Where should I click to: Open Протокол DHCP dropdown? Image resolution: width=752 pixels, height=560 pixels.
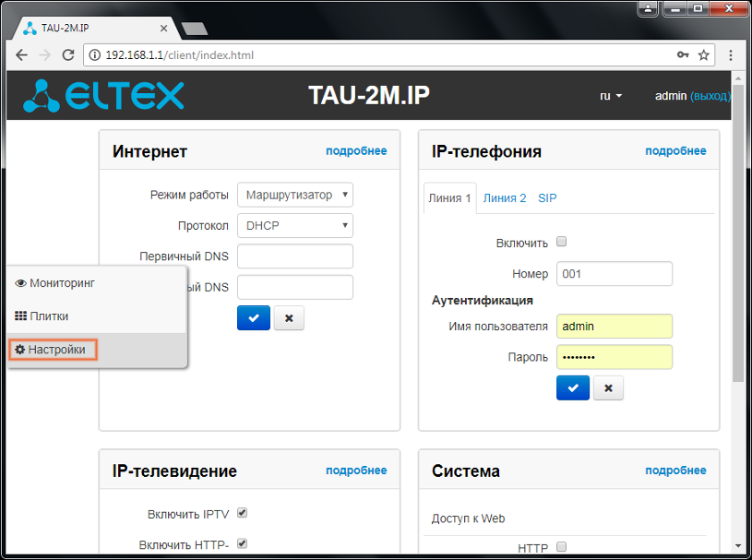coord(295,226)
